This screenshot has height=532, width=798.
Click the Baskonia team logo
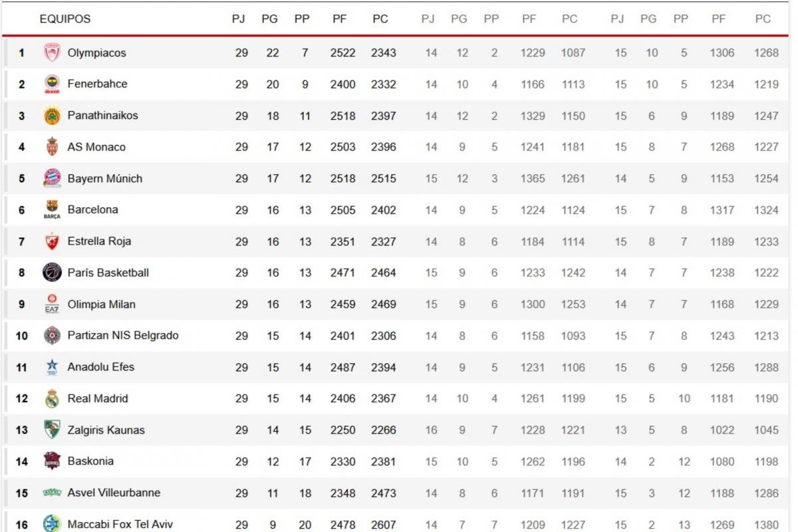(x=52, y=461)
